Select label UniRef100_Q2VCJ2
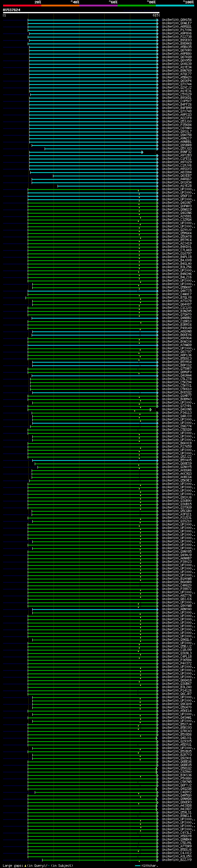Image resolution: width=197 pixels, height=868 pixels. click(x=177, y=88)
